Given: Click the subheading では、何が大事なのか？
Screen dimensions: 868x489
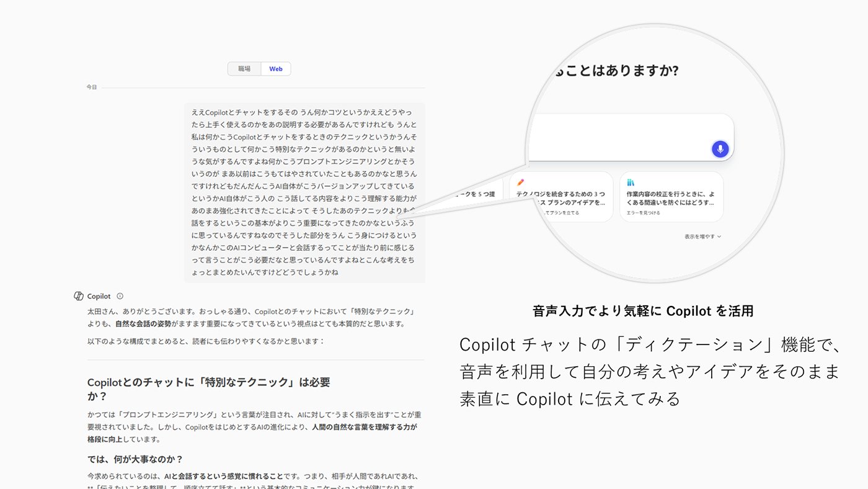Looking at the screenshot, I should [135, 459].
